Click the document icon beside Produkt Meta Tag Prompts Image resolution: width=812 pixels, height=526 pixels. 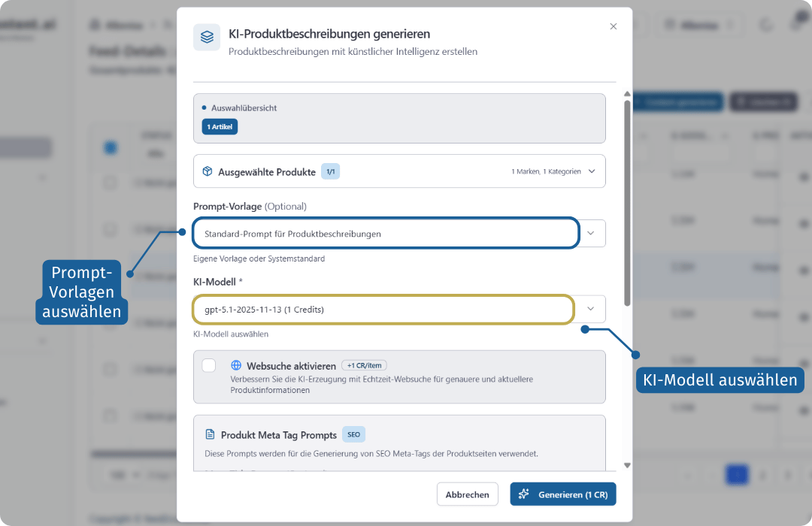[211, 434]
